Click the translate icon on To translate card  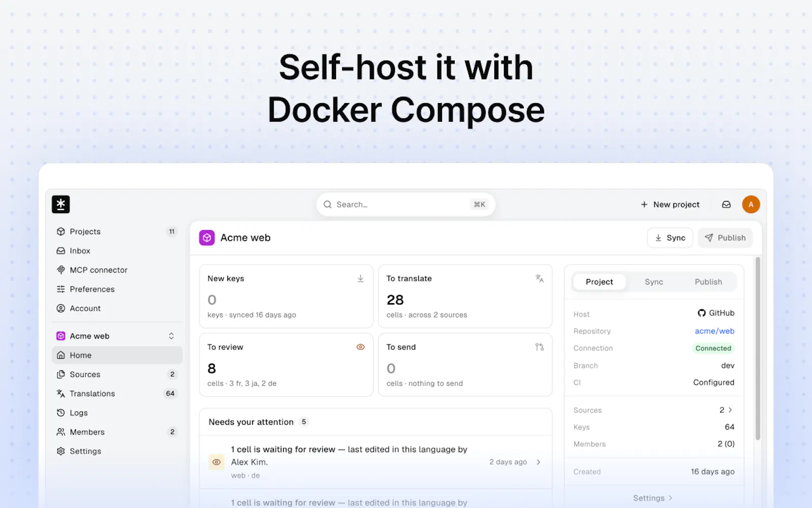[x=539, y=278]
